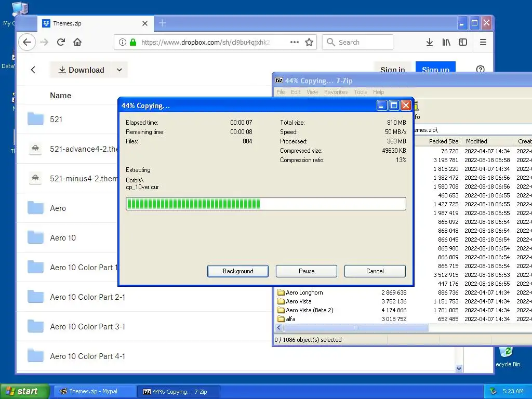
Task: Open 7-Zip Tools menu
Action: pos(361,92)
